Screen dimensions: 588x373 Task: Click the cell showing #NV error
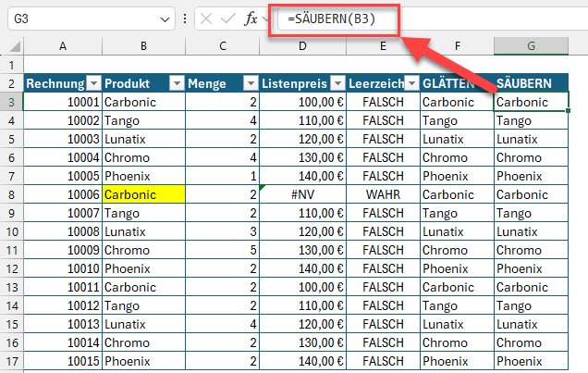[301, 195]
